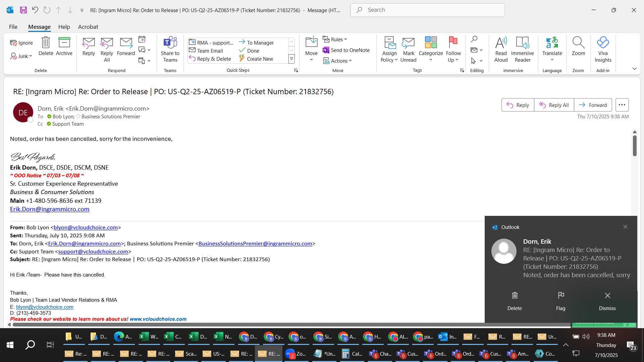Viewport: 644px width, 362px height.
Task: Customize Quick Access Toolbar dropdown
Action: [82, 10]
